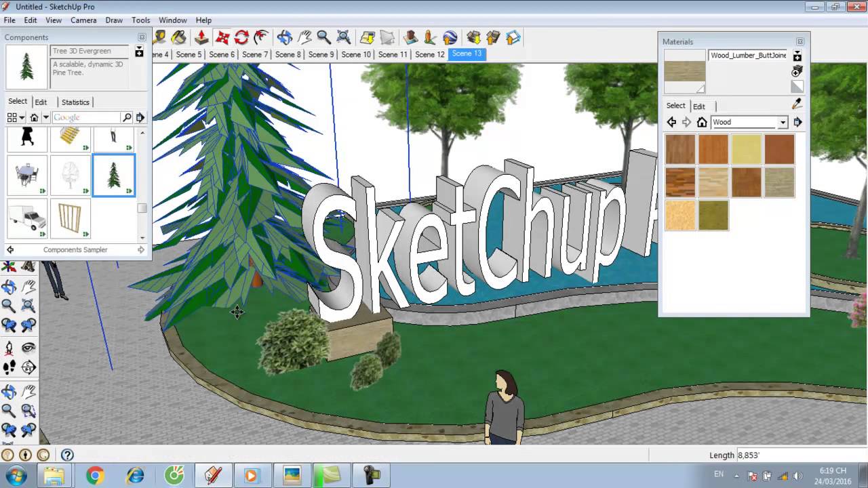Pick the eyedropper Sample Paint tool in Materials

pos(797,104)
